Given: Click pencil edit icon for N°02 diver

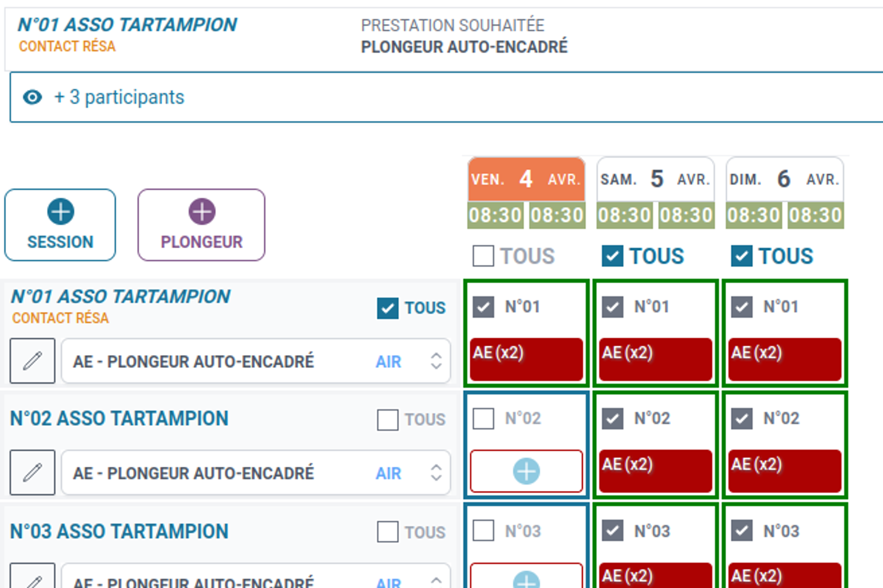Looking at the screenshot, I should tap(32, 472).
